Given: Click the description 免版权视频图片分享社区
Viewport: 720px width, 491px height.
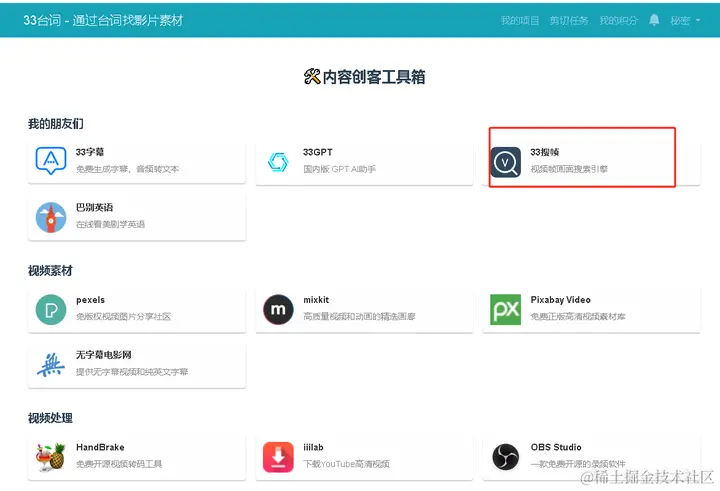Looking at the screenshot, I should [124, 316].
